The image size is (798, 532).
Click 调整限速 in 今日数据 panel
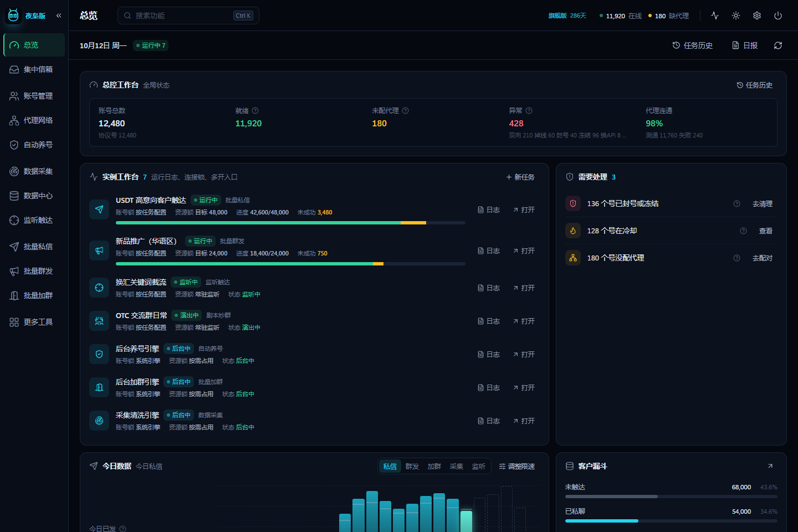517,467
